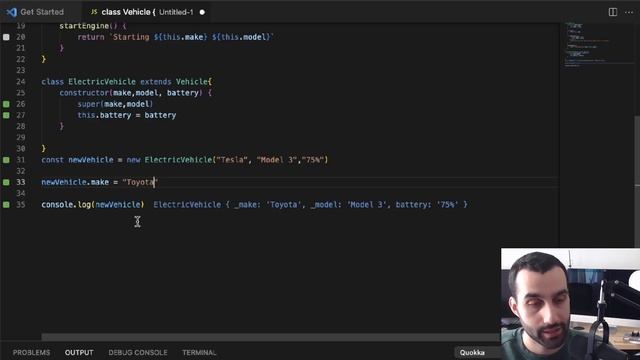Click the webcam video overlay
The height and width of the screenshot is (360, 640).
(571, 304)
